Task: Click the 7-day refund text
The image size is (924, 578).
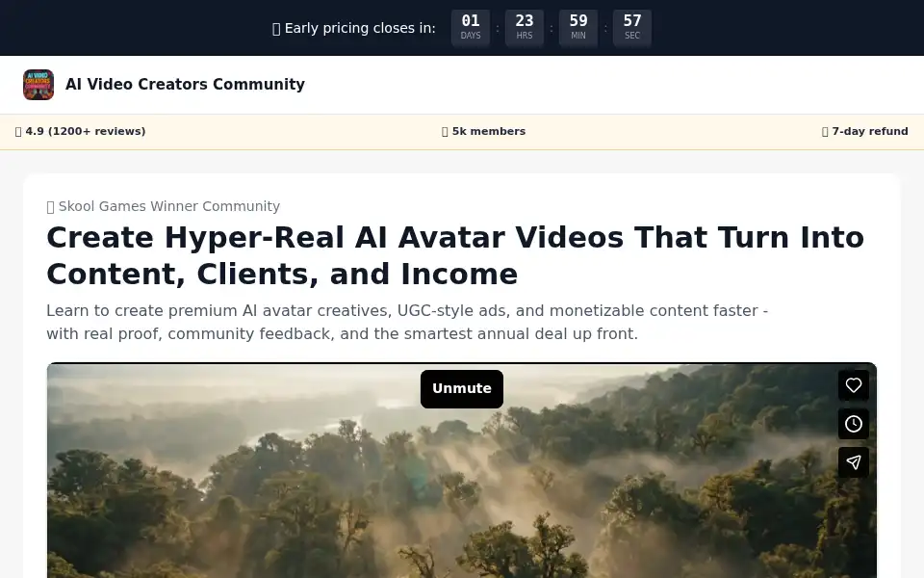Action: [864, 132]
